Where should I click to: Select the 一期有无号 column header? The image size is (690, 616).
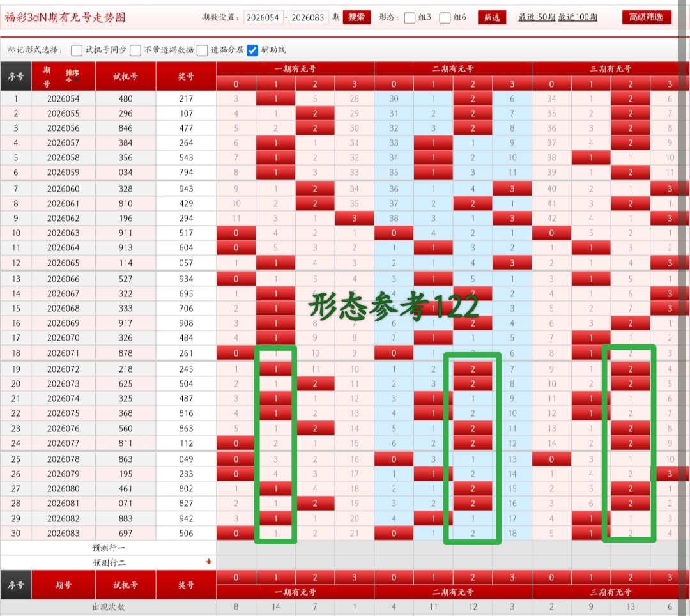[x=295, y=69]
